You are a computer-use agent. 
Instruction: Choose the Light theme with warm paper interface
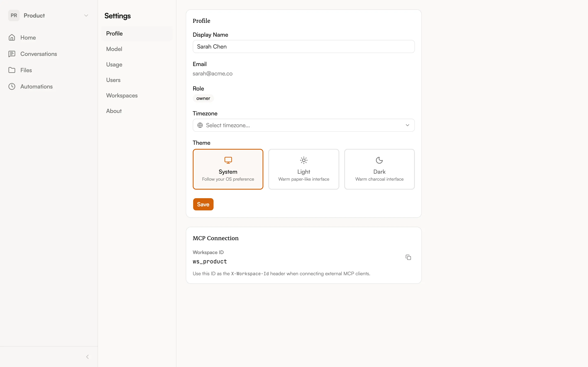tap(303, 169)
